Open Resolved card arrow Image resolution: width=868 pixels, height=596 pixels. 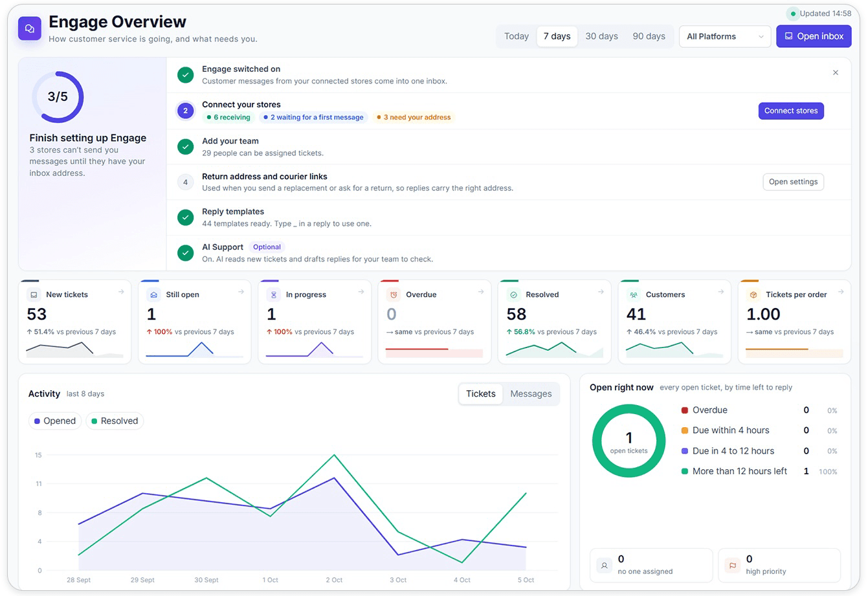click(601, 292)
